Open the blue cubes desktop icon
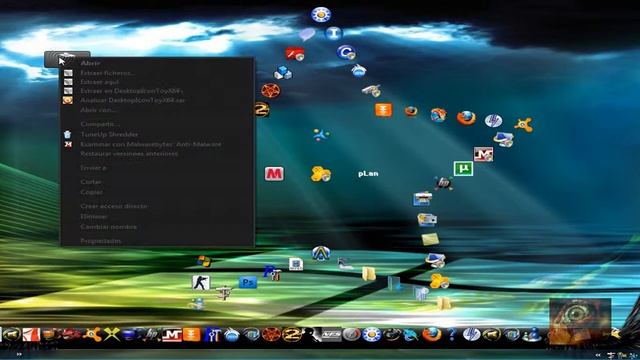The width and height of the screenshot is (640, 360). [282, 73]
